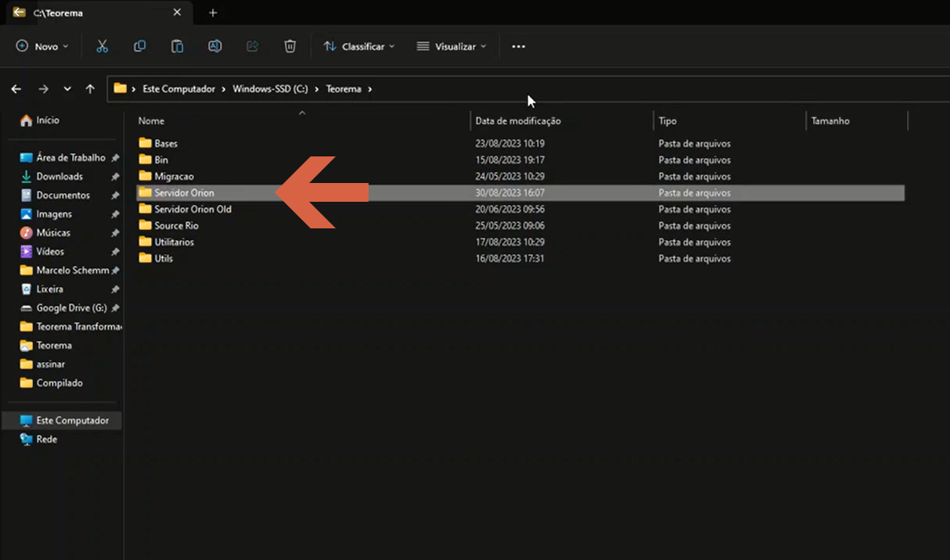Screen dimensions: 950x560
Task: Click the pin icon next to Downloads
Action: [x=115, y=177]
